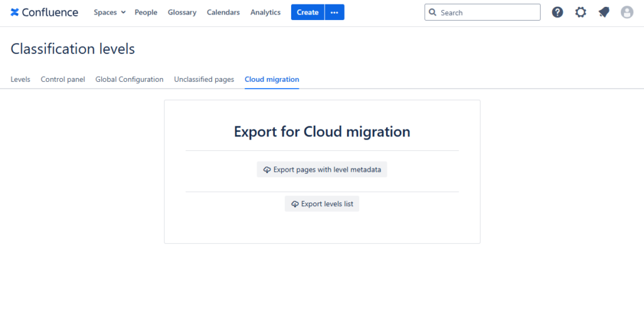Click the ellipsis button beside Create
This screenshot has height=315, width=644.
pyautogui.click(x=335, y=13)
